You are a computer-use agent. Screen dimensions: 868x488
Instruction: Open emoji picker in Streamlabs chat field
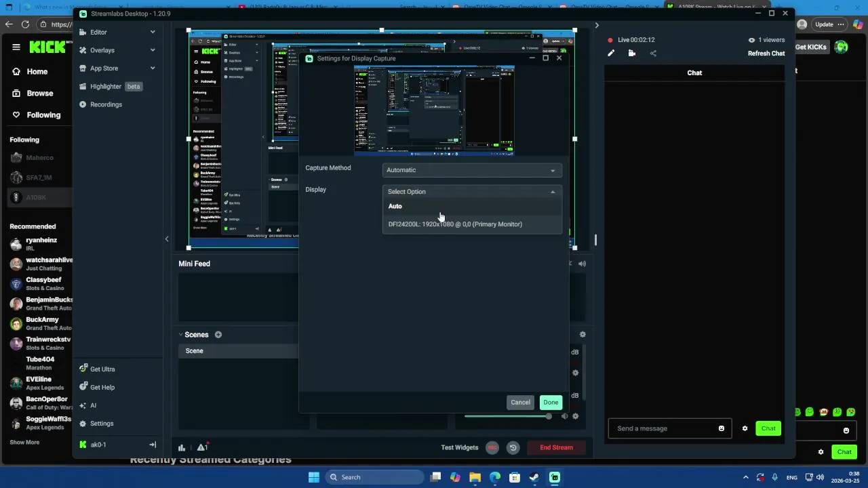point(722,428)
